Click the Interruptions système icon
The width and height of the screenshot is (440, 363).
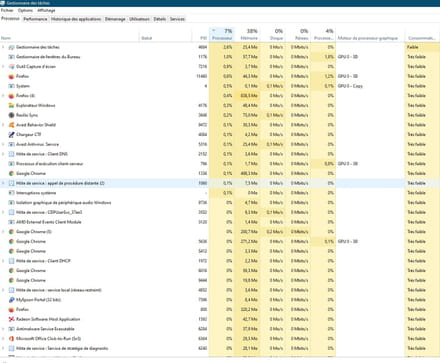tap(11, 193)
